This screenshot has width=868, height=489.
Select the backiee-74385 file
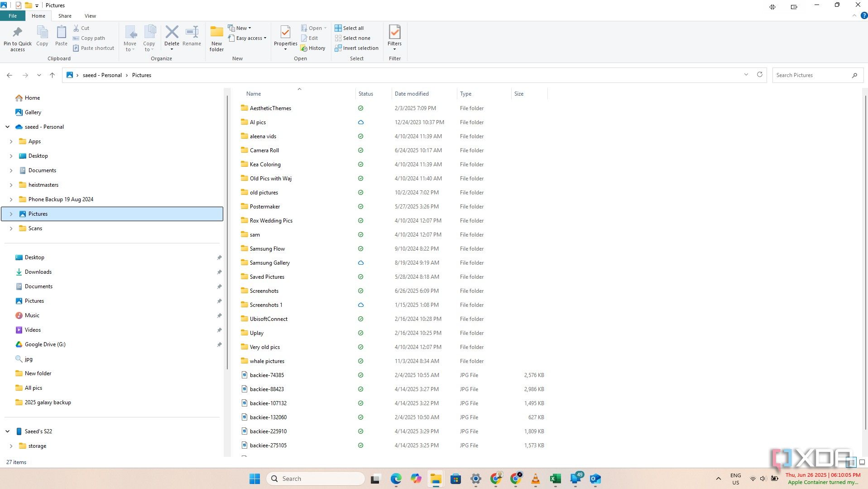[267, 375]
